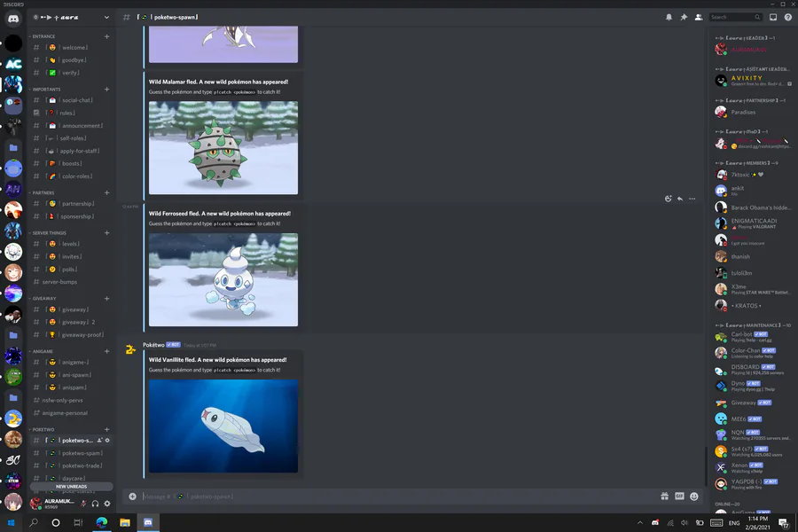Open Discord home direct messages

coord(13,19)
